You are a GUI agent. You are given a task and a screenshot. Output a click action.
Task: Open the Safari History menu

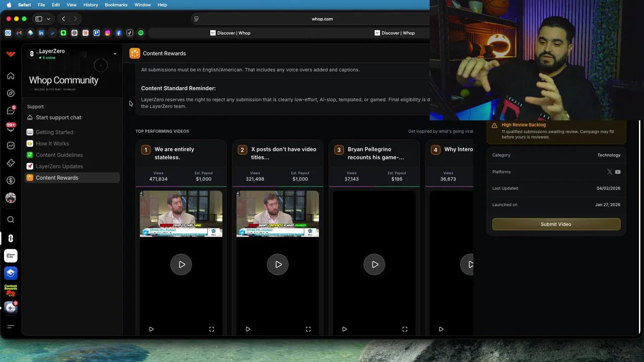pos(91,5)
